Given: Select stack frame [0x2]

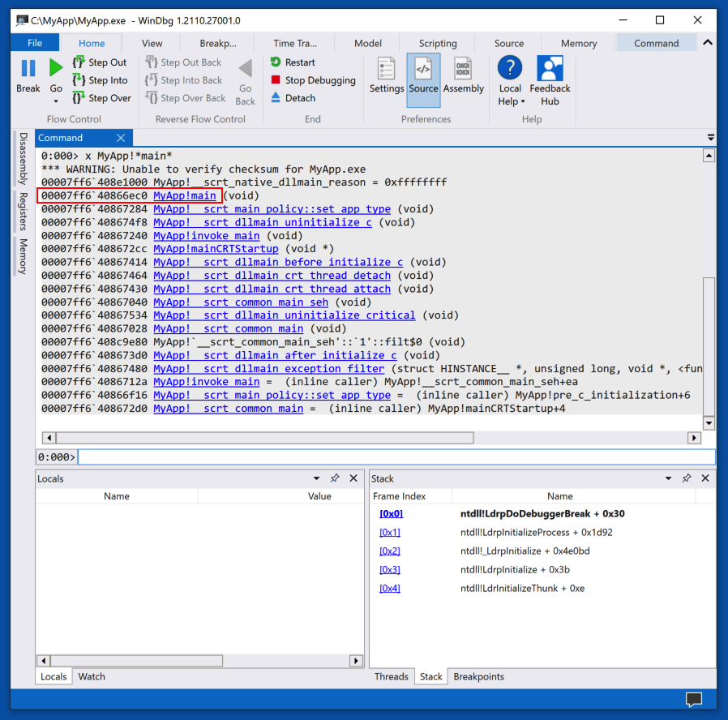Looking at the screenshot, I should coord(389,551).
